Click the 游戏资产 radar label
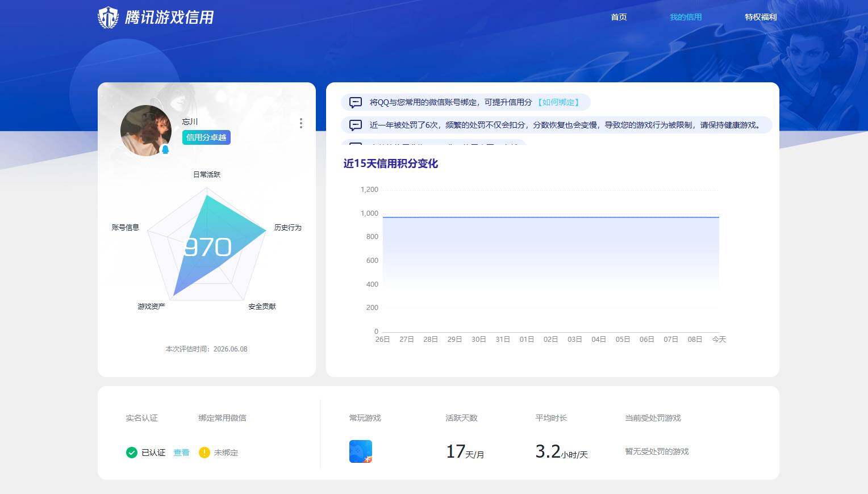 point(151,306)
